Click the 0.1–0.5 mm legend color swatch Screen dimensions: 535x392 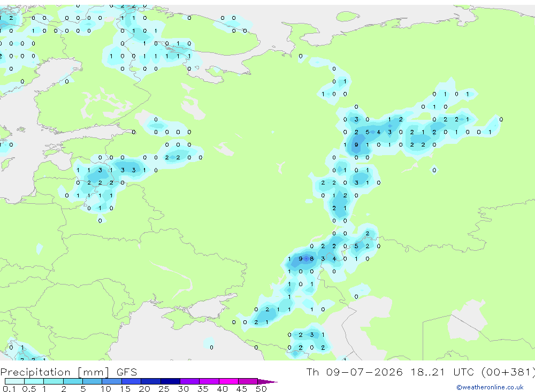14,381
